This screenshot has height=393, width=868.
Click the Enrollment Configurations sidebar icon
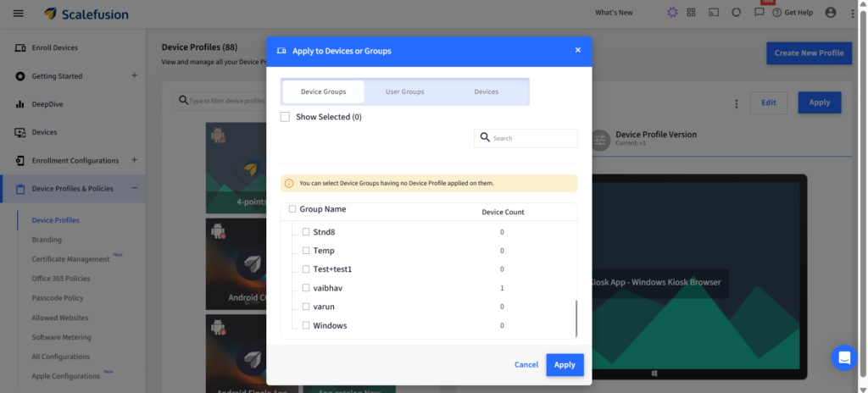20,161
